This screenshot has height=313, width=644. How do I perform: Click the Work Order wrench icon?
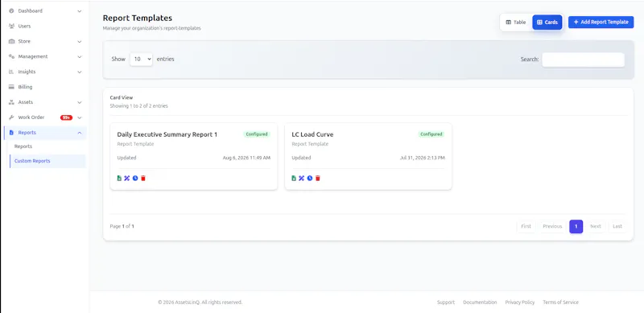point(11,117)
